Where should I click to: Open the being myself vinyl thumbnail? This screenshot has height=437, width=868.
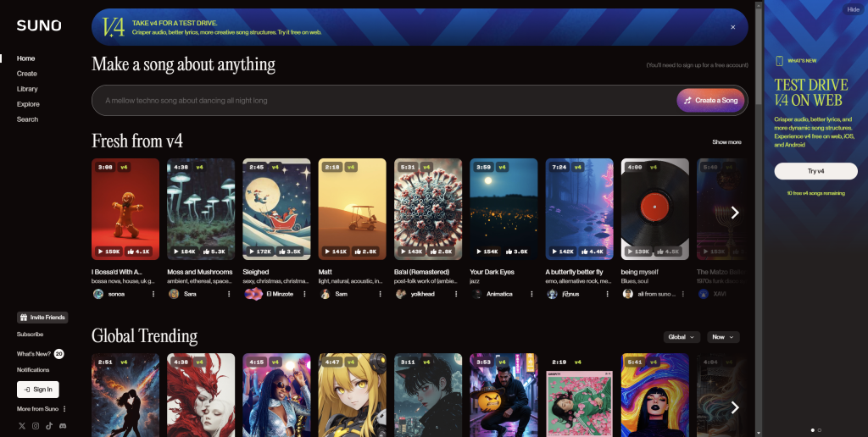tap(655, 209)
